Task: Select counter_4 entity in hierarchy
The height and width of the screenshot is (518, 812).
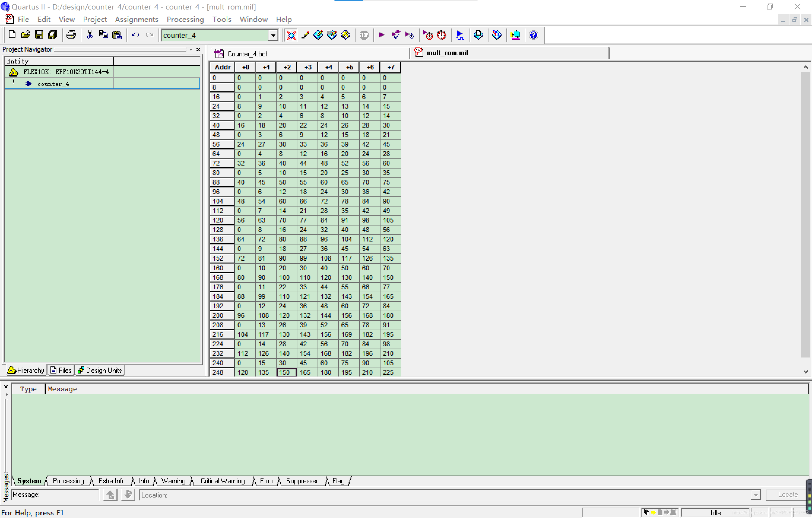Action: 53,84
